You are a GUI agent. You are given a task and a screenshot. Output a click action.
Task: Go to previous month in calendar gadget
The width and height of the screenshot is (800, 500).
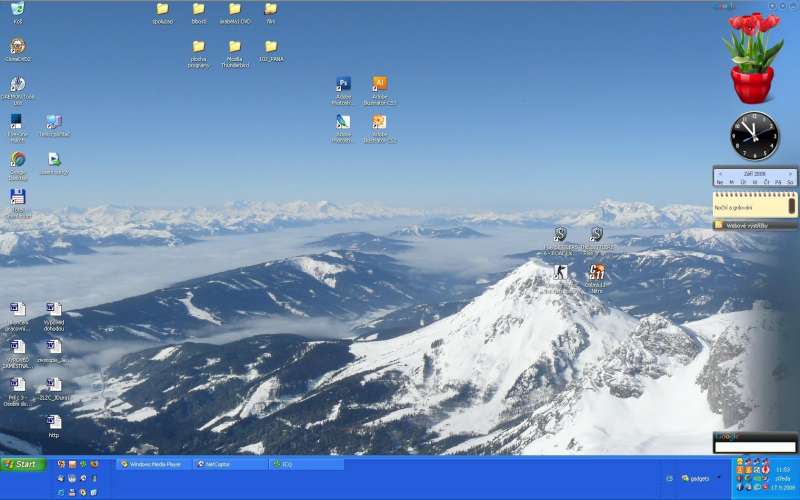(x=718, y=173)
